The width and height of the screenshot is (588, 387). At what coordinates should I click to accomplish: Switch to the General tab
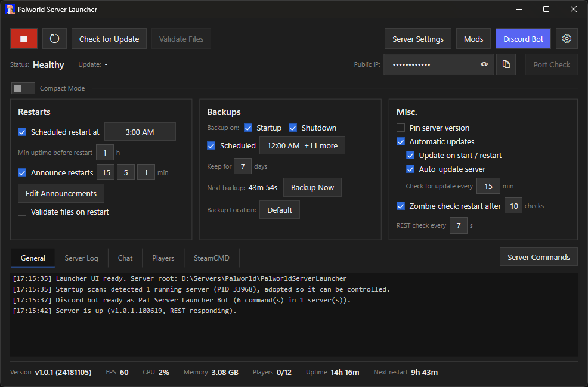33,258
